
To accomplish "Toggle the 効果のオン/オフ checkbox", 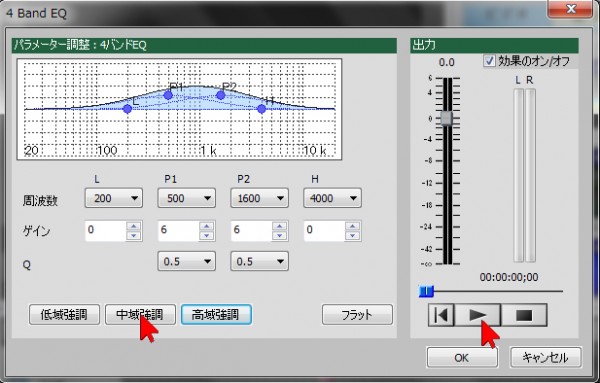I will (489, 61).
